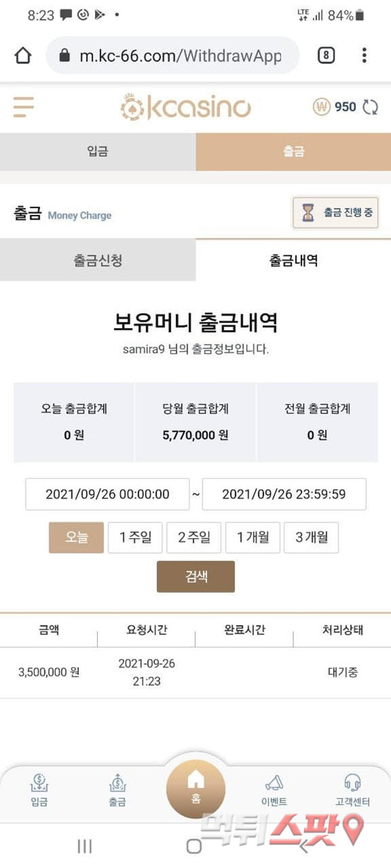Open Chrome three-dot overflow menu
Screen dimensions: 391x868
pyautogui.click(x=364, y=55)
